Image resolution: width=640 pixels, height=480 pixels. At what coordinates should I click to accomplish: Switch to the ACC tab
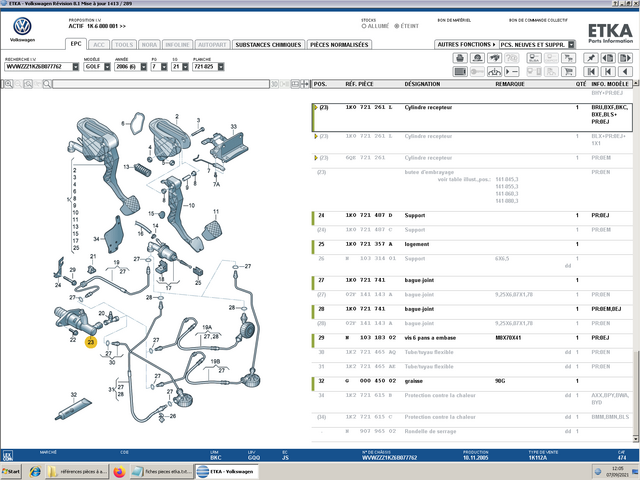click(x=99, y=44)
